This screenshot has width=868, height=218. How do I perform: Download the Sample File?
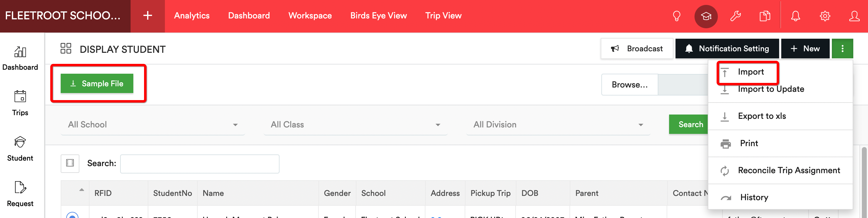[x=97, y=83]
